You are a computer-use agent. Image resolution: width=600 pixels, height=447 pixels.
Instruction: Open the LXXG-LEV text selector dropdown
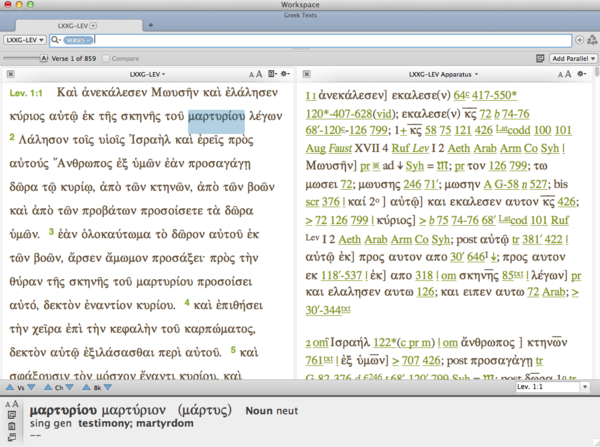click(x=25, y=40)
